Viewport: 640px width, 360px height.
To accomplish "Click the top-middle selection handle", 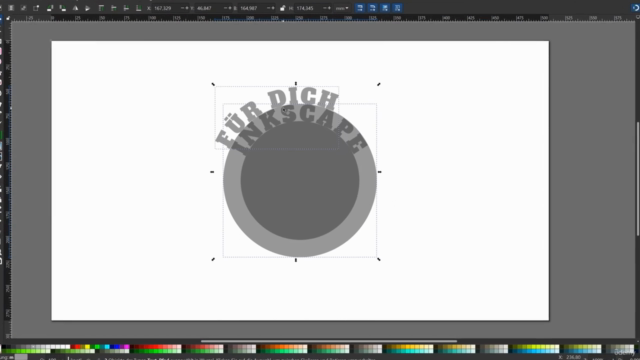I will coord(296,84).
